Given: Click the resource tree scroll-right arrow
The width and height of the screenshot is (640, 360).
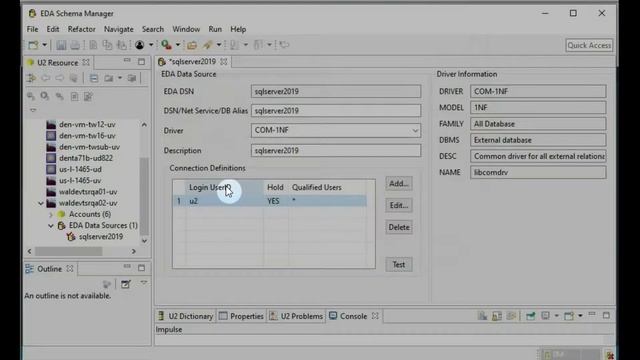Looking at the screenshot, I should point(133,251).
